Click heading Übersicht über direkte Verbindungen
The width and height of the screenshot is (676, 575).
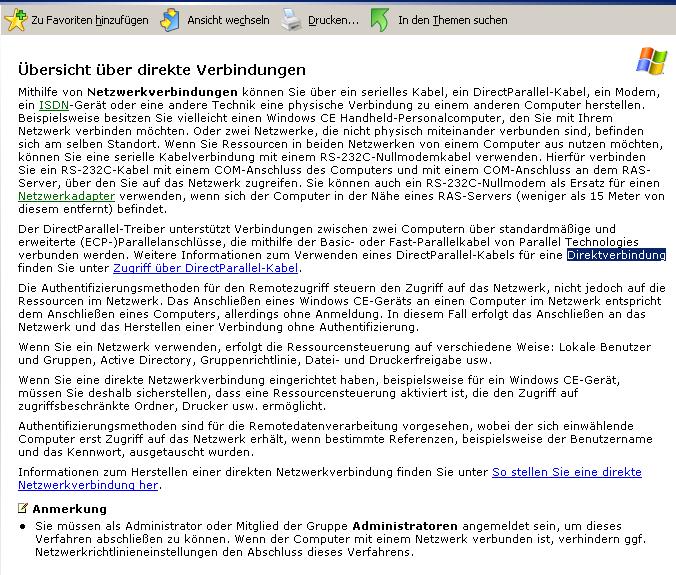(x=162, y=70)
